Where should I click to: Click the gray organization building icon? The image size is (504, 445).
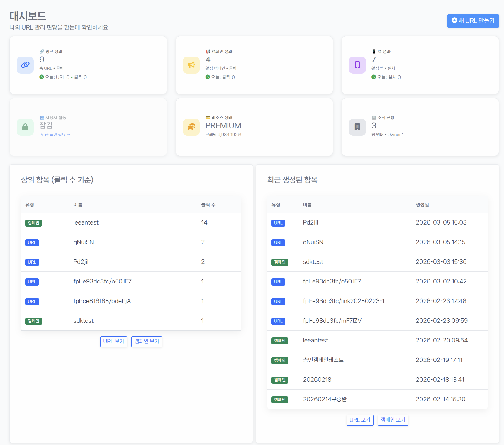[357, 127]
